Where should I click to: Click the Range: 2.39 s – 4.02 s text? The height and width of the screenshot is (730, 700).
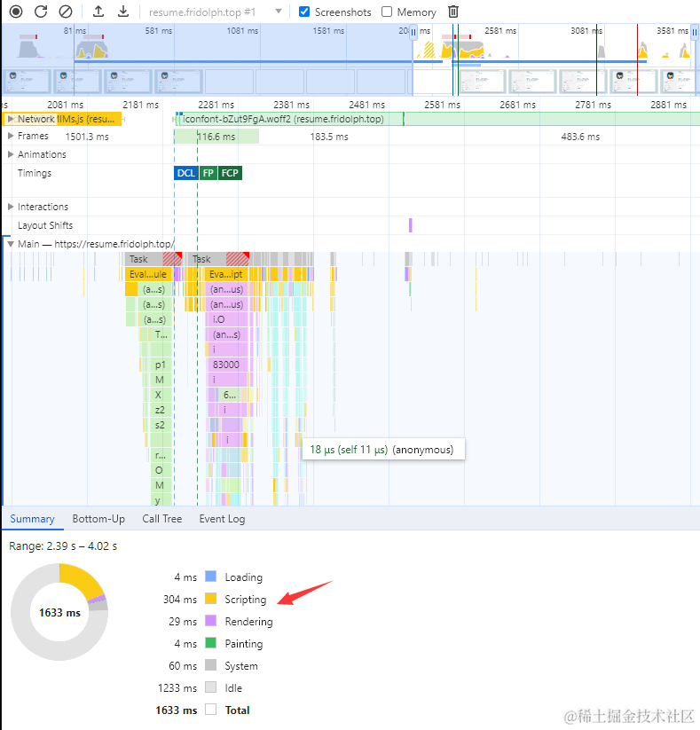[63, 546]
